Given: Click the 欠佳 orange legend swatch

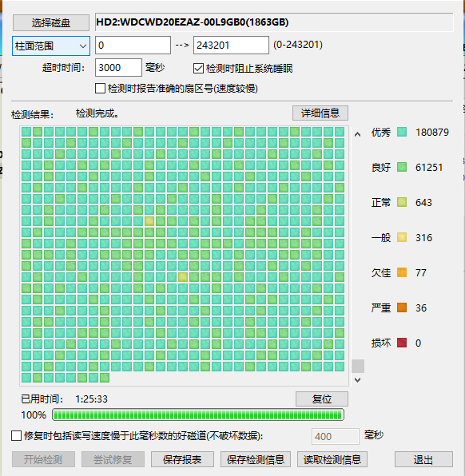Looking at the screenshot, I should (402, 272).
